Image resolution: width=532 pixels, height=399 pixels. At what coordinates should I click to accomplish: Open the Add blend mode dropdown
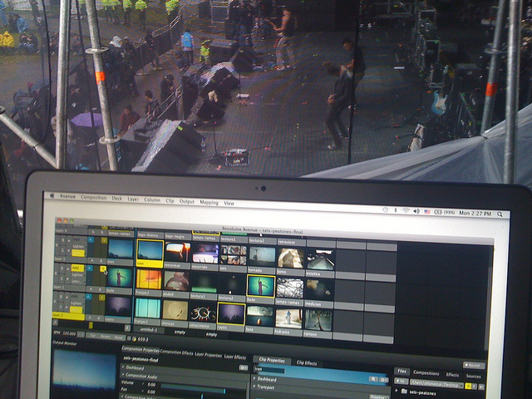[76, 269]
